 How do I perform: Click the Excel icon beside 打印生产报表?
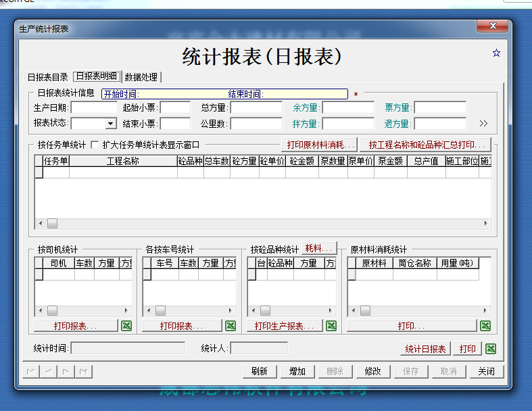331,326
